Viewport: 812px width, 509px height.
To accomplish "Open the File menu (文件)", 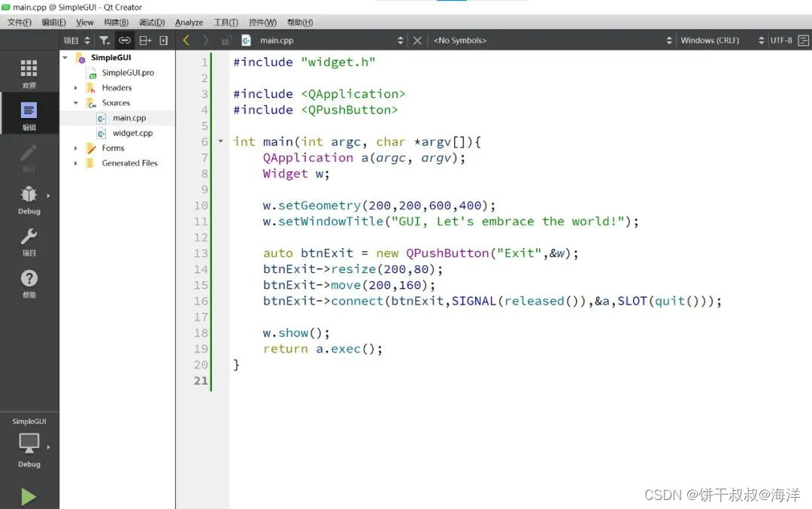I will pyautogui.click(x=19, y=23).
